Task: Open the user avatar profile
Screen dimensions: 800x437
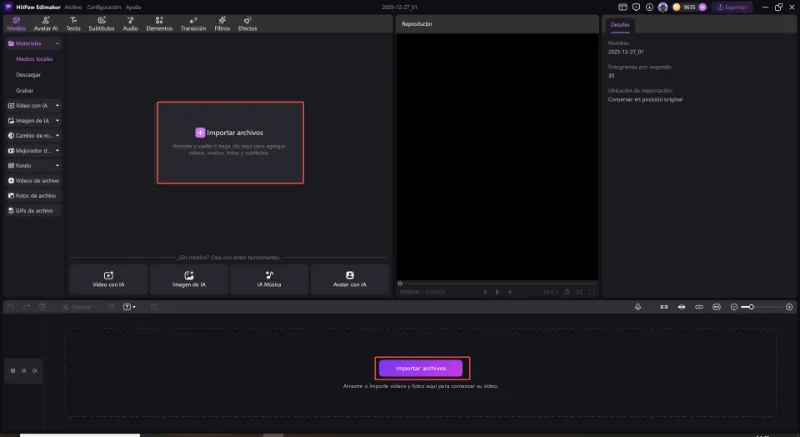Action: click(x=663, y=7)
